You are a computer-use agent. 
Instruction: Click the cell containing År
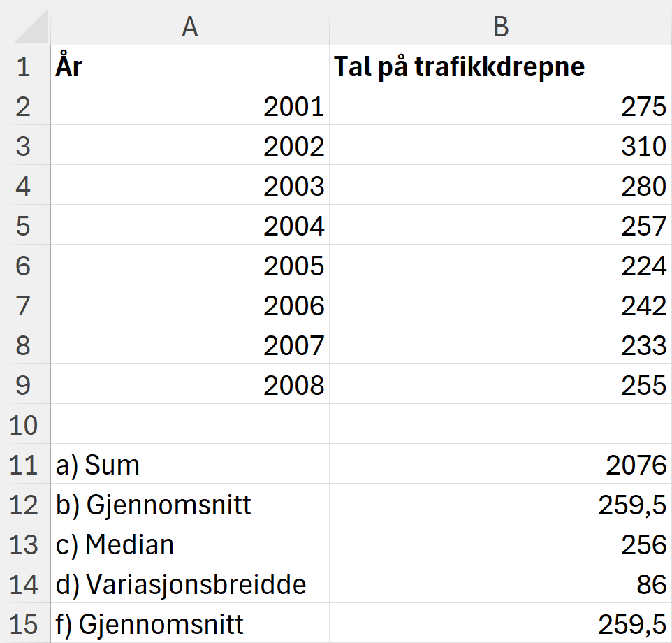(x=189, y=67)
